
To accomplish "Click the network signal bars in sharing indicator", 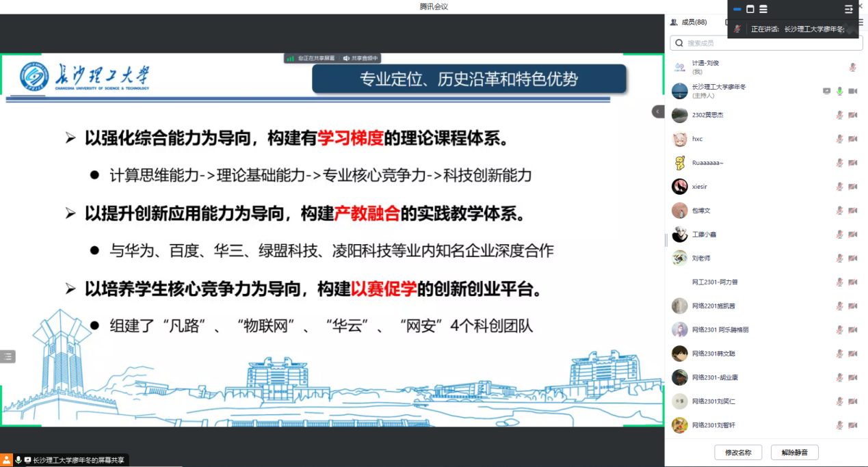I will (x=291, y=59).
